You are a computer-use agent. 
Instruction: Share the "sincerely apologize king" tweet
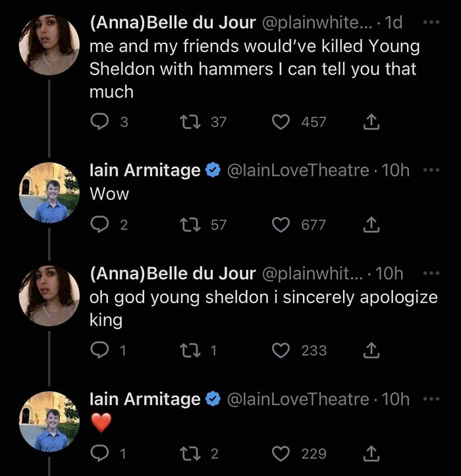[x=371, y=350]
